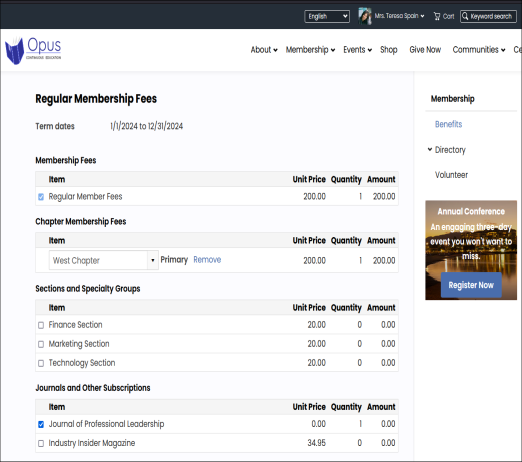The image size is (522, 462).
Task: Click the Regular Membership Fees heading
Action: (x=96, y=99)
